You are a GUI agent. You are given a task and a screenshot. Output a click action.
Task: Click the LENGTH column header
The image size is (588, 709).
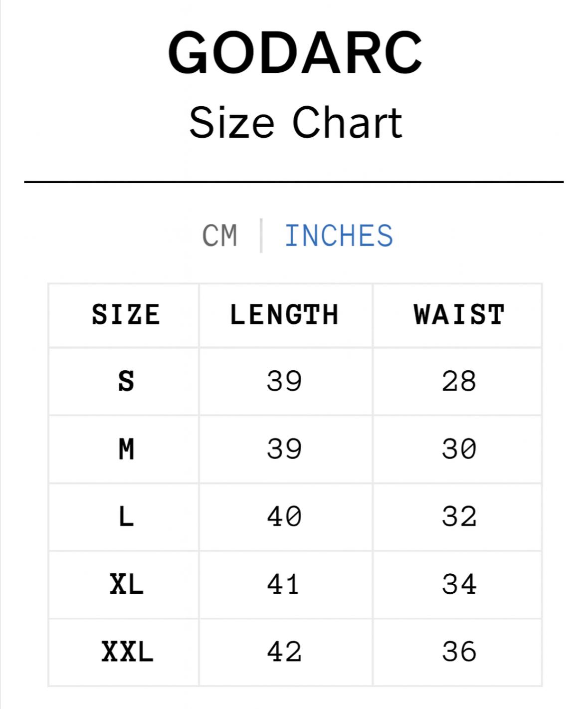(x=284, y=315)
